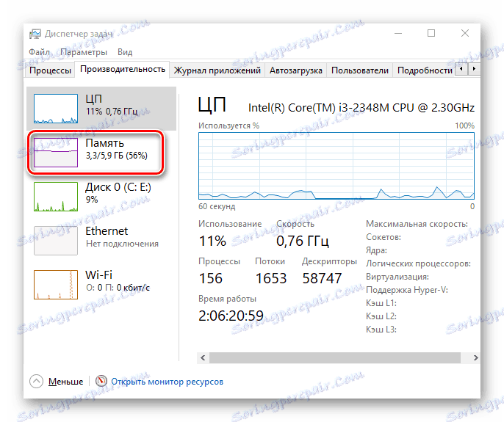Click the Память 3,3/5,9 ГБ usage text

pyautogui.click(x=116, y=156)
